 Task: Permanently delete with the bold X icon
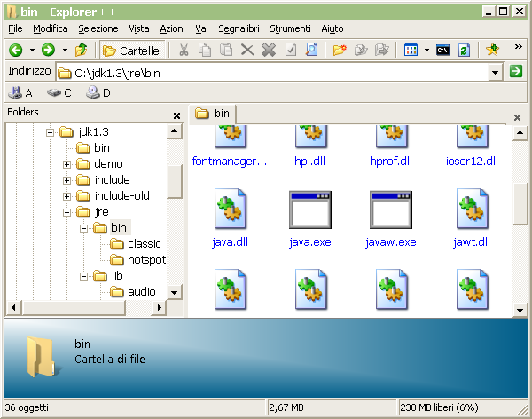click(x=269, y=51)
